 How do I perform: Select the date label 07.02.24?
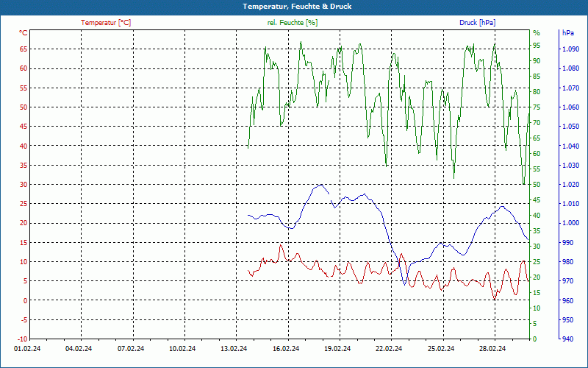pyautogui.click(x=131, y=349)
